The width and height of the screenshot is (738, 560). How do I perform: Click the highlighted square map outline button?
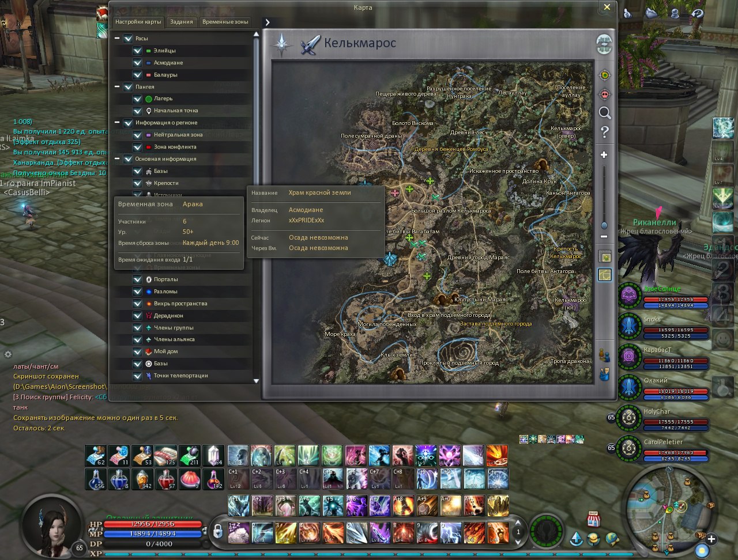coord(605,275)
